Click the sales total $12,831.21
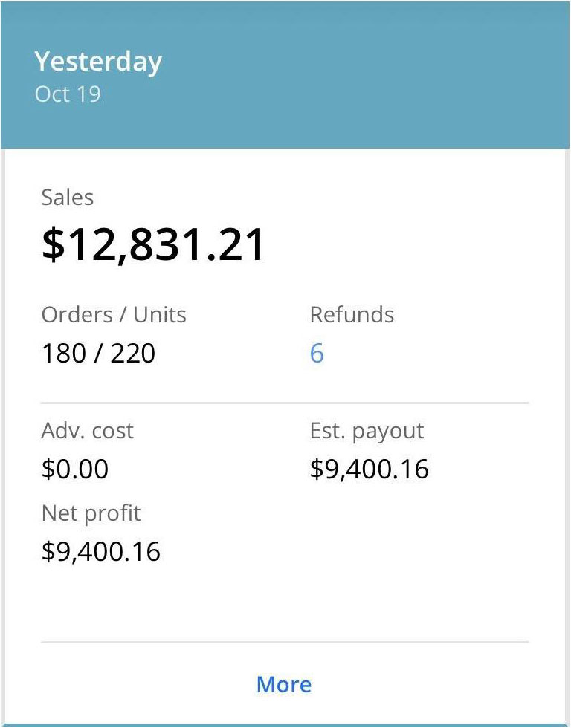The height and width of the screenshot is (728, 571). 153,245
